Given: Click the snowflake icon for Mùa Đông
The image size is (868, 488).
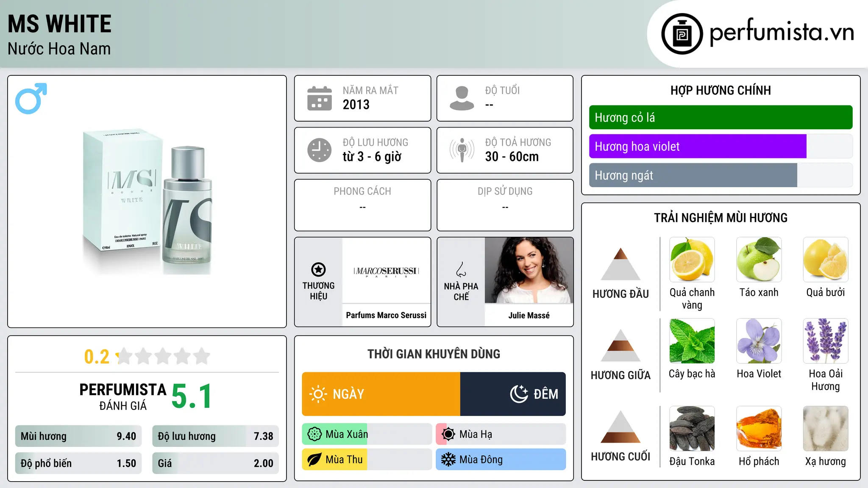Looking at the screenshot, I should pos(448,460).
